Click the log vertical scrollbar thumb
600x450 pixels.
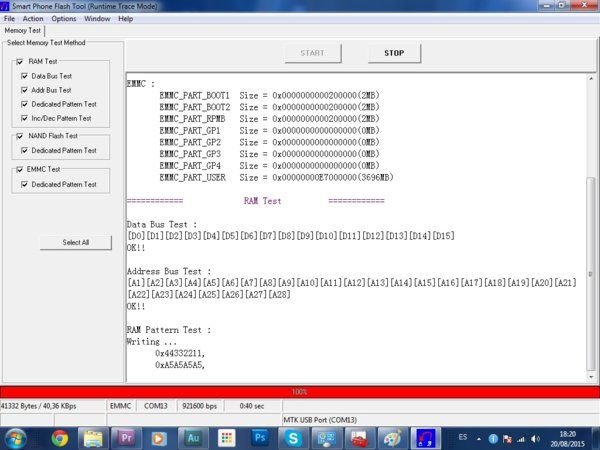(591, 274)
